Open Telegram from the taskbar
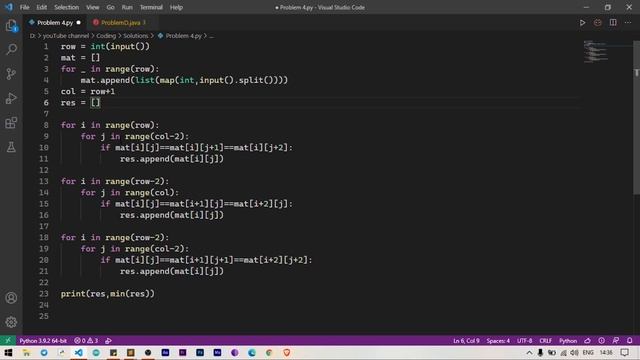 [44, 353]
